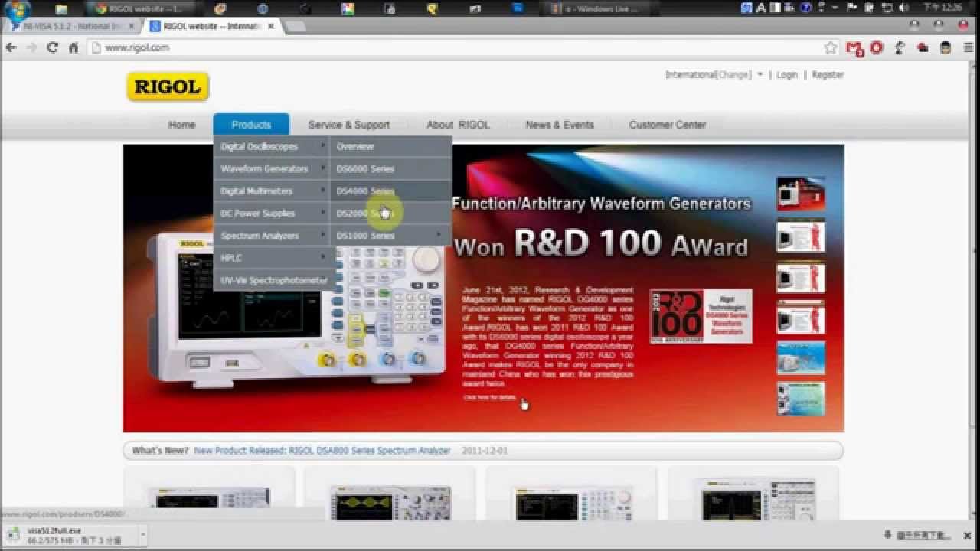Open the Home menu item

click(182, 125)
